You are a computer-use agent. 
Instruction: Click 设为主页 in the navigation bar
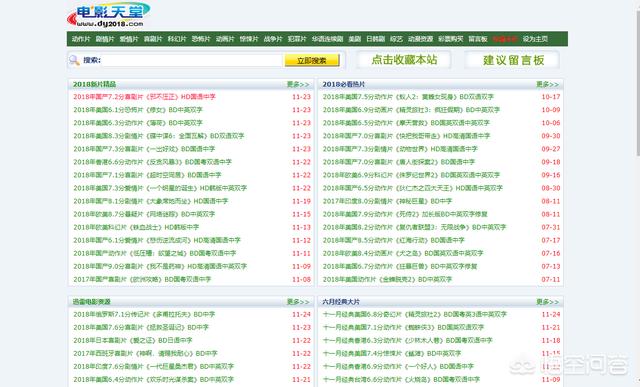pyautogui.click(x=535, y=39)
